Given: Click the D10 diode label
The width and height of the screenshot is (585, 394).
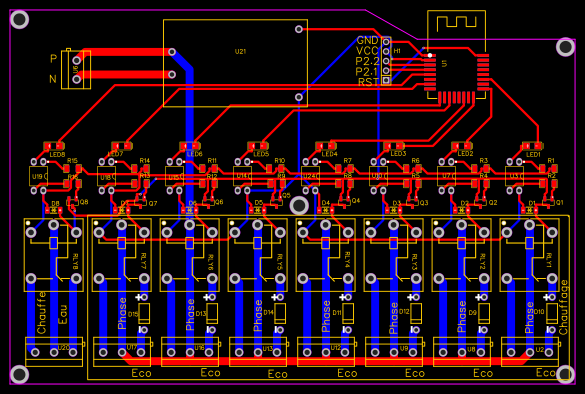Looking at the screenshot, I should tap(539, 311).
